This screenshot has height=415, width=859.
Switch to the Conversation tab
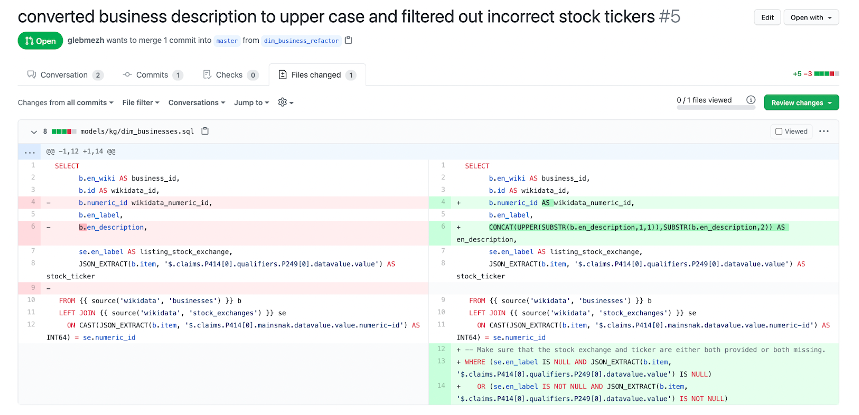click(x=64, y=75)
